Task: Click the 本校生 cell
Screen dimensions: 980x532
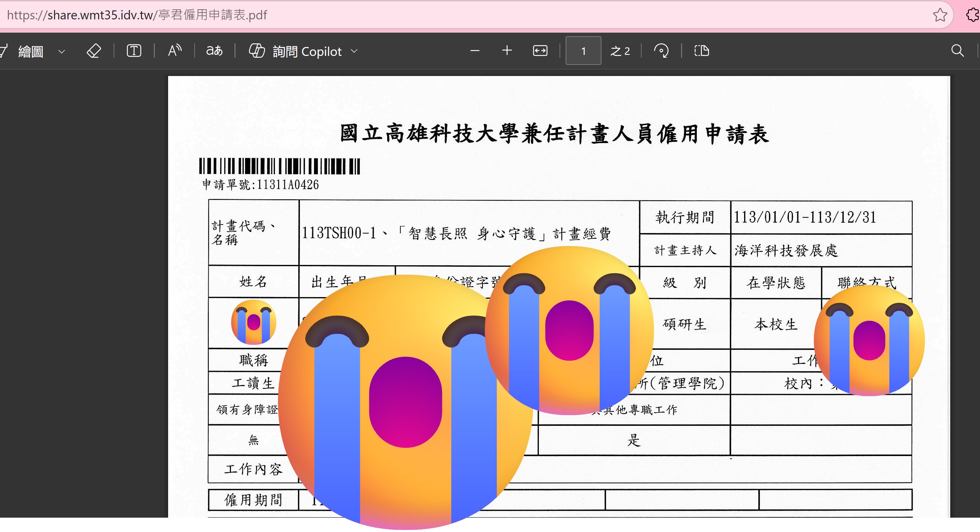Action: (776, 324)
